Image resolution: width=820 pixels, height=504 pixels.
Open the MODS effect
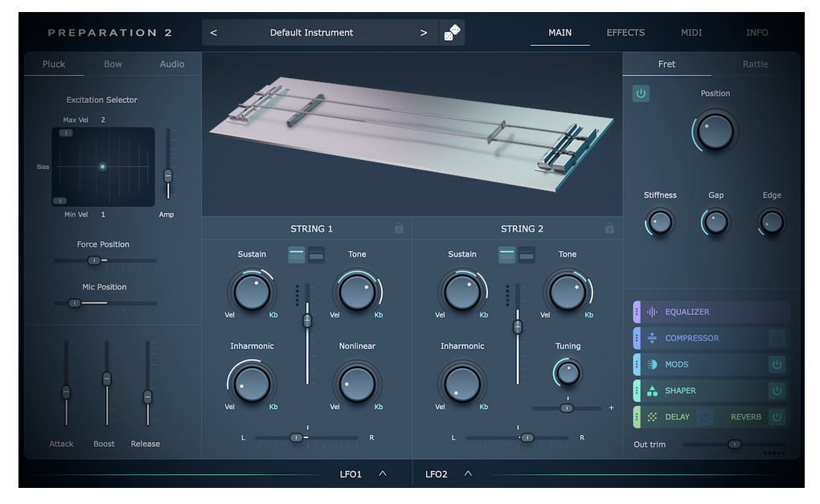677,364
